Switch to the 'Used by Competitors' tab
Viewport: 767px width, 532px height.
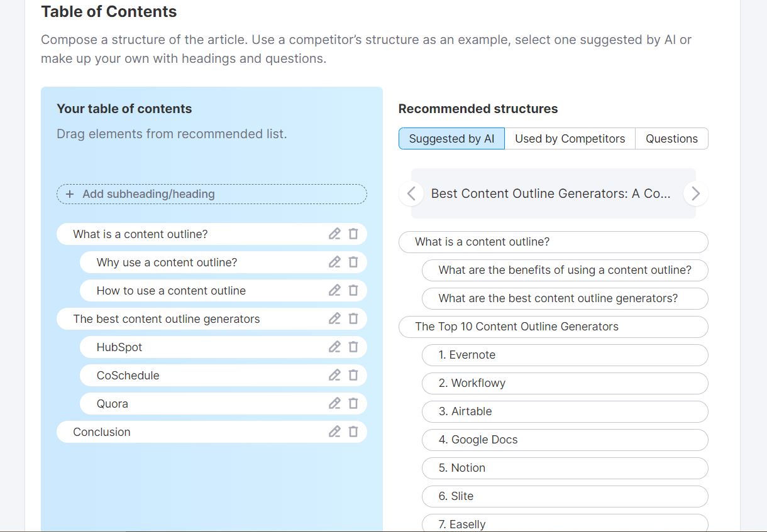point(570,139)
